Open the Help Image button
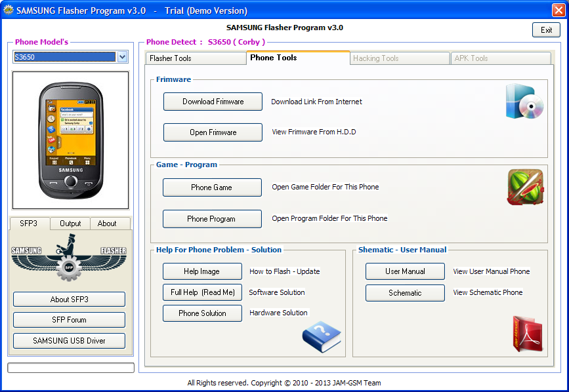The image size is (569, 392). click(202, 271)
